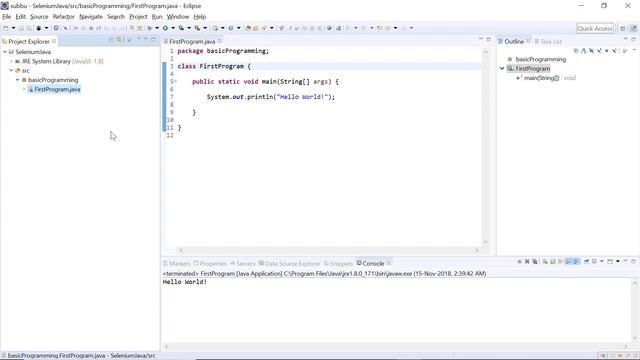Click into the Quick Access field
Screen dimensions: 640x360
tap(595, 29)
